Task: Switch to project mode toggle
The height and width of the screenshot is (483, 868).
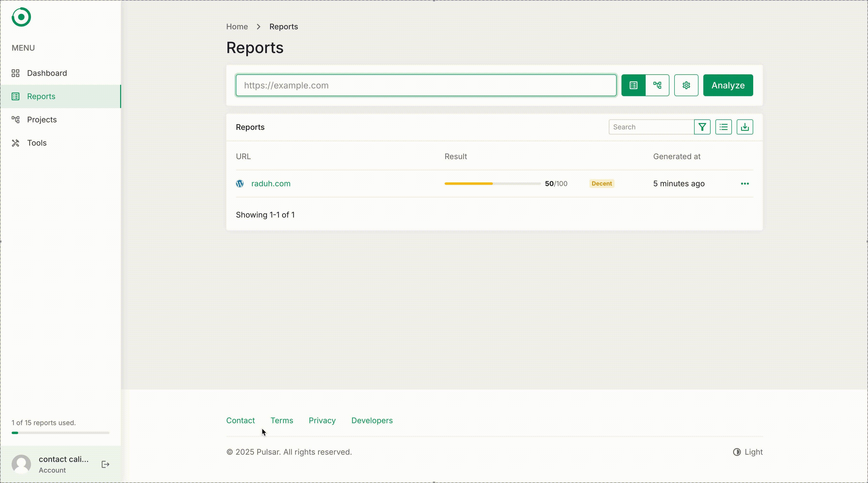Action: pos(657,85)
